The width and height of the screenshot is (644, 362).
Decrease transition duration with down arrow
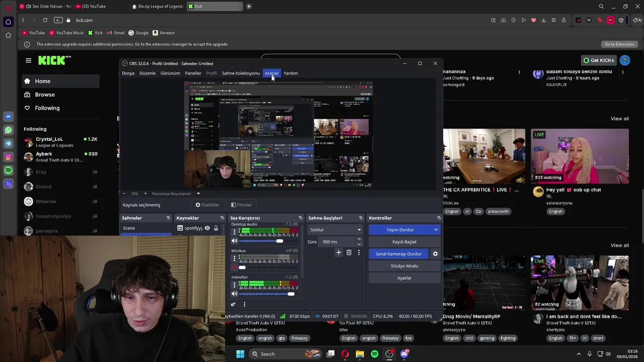359,244
